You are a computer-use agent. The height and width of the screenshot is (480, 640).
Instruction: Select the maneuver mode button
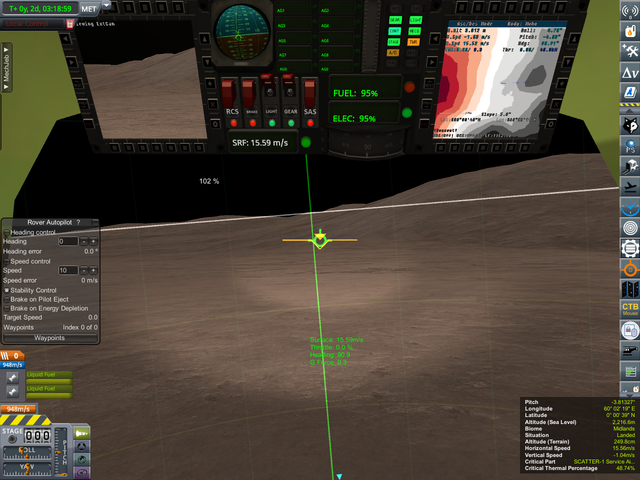click(x=82, y=460)
